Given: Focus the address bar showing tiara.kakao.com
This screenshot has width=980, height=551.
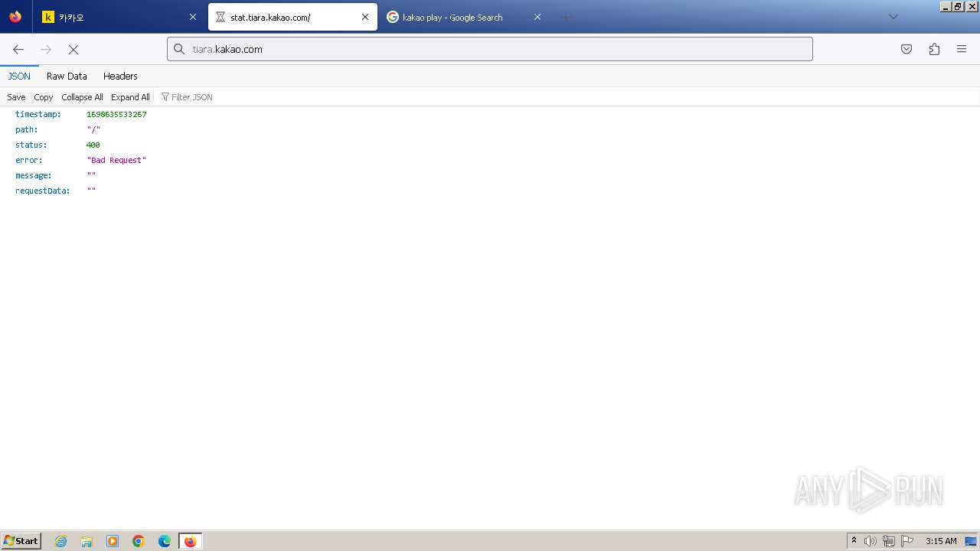Looking at the screenshot, I should pos(490,49).
